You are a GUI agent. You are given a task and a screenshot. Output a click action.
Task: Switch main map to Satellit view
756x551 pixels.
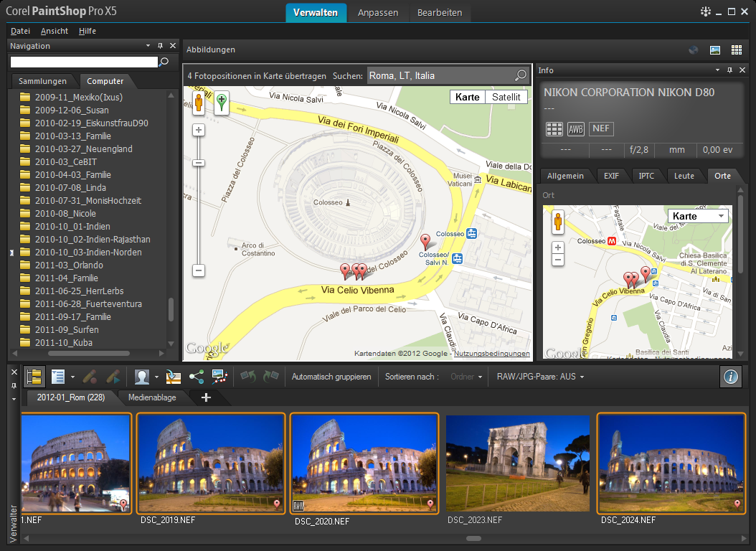click(506, 98)
